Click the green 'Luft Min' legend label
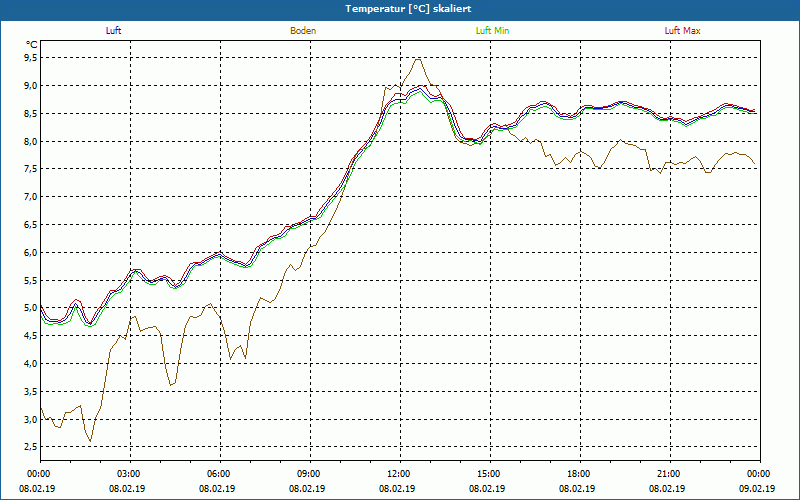 tap(492, 31)
